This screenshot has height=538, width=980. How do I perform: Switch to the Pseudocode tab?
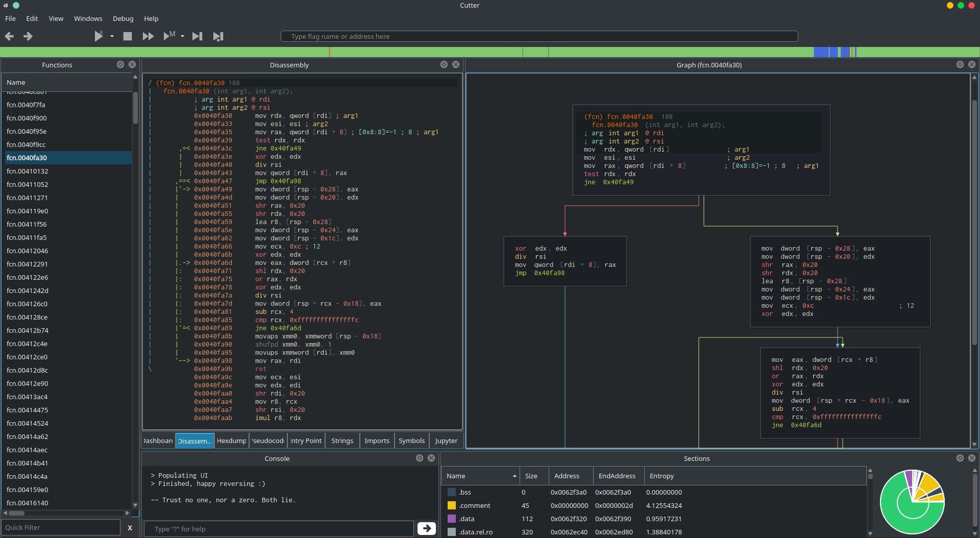(268, 441)
